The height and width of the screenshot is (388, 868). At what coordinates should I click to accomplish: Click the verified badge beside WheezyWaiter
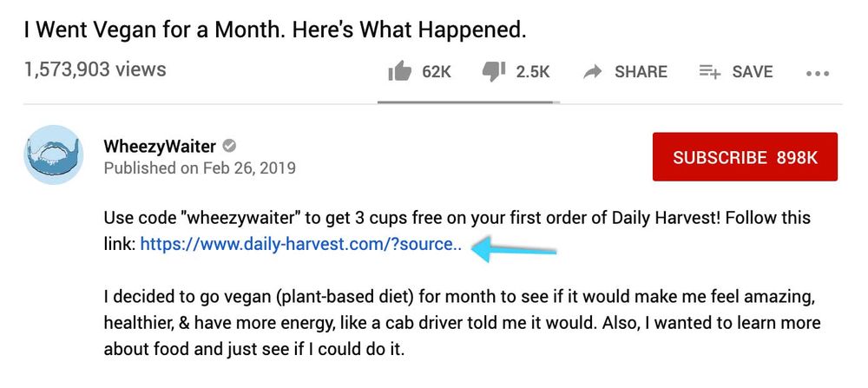pos(230,146)
